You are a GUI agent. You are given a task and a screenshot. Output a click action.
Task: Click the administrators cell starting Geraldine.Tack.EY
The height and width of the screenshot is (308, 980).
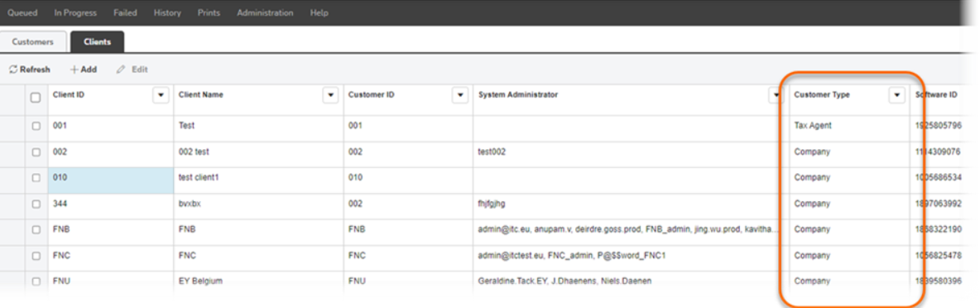click(x=632, y=282)
